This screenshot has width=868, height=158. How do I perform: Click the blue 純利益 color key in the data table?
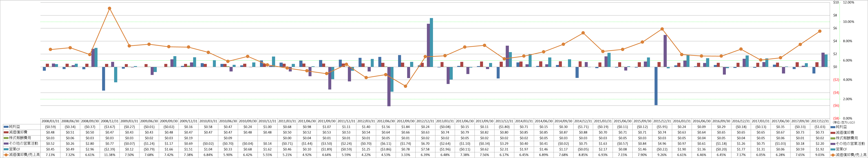pyautogui.click(x=6, y=127)
